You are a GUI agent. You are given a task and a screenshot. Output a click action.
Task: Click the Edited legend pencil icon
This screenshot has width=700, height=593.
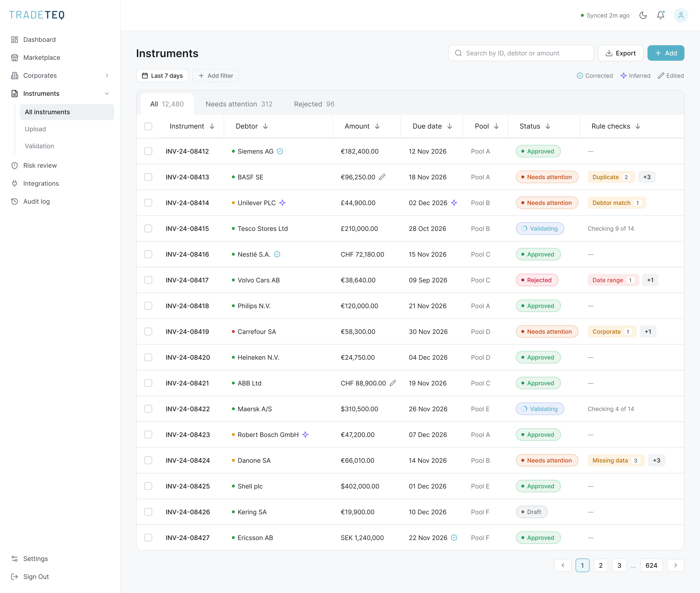pos(661,76)
